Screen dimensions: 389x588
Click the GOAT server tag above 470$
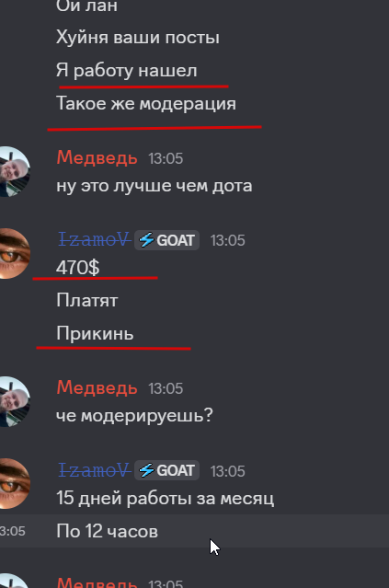pos(166,240)
